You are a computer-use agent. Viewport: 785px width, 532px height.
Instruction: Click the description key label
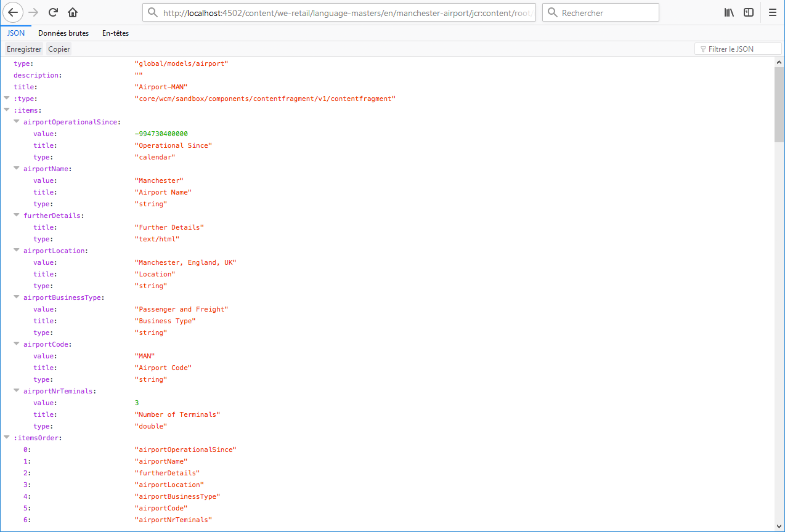[x=38, y=75]
